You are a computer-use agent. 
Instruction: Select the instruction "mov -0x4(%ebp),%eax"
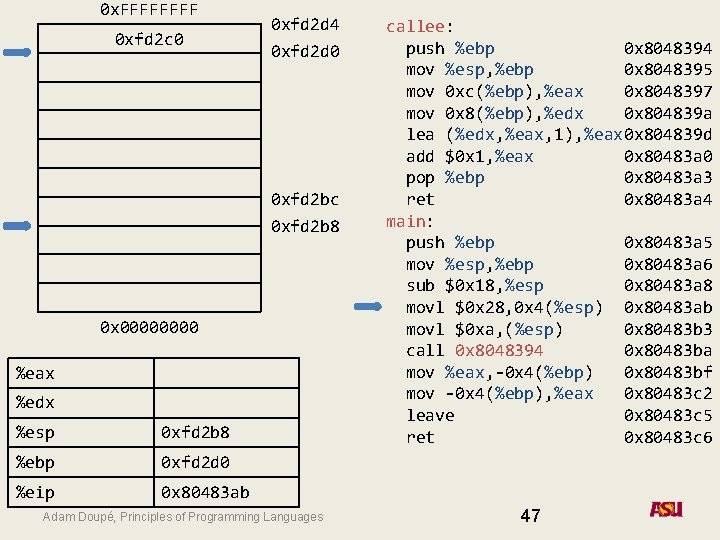pos(500,394)
